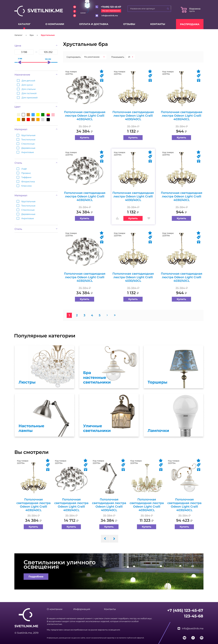Open 'Торшеры' category tile
This screenshot has width=218, height=644.
173,367
